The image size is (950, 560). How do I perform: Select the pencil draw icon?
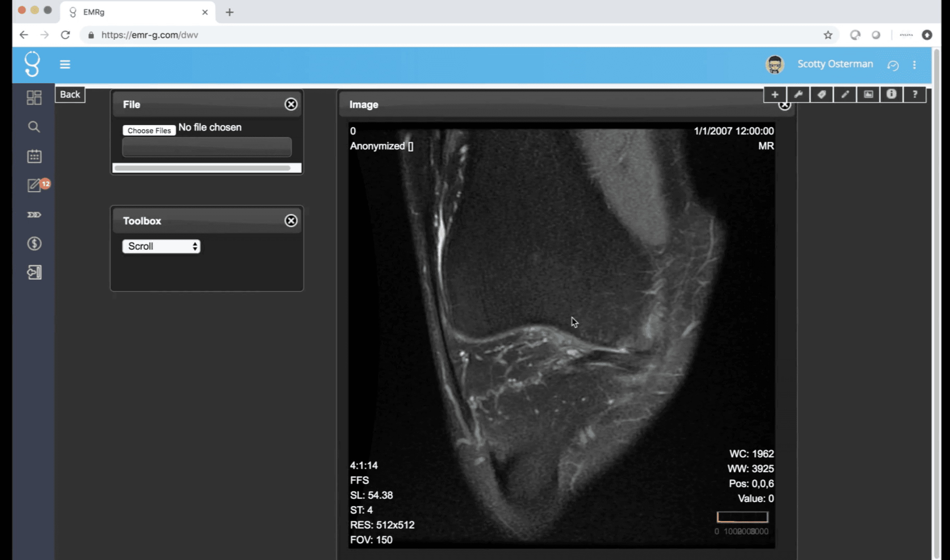pyautogui.click(x=845, y=94)
